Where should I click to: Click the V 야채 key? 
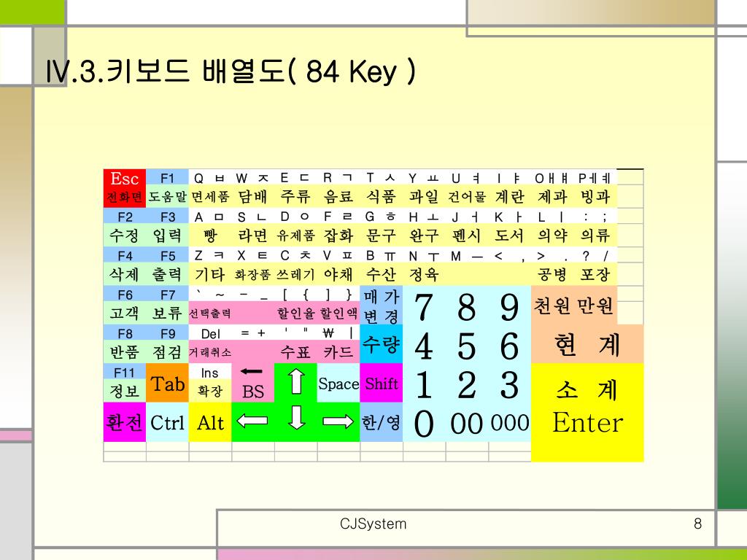pyautogui.click(x=338, y=266)
